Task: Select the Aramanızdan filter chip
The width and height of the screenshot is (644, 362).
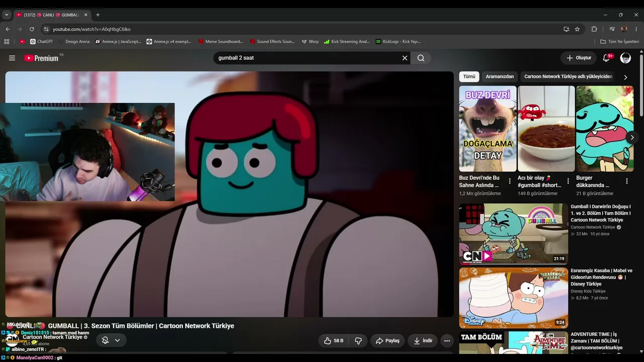Action: coord(500,77)
